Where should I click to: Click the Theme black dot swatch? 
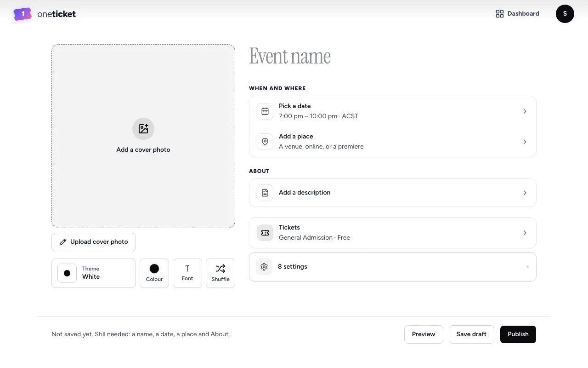pos(67,273)
